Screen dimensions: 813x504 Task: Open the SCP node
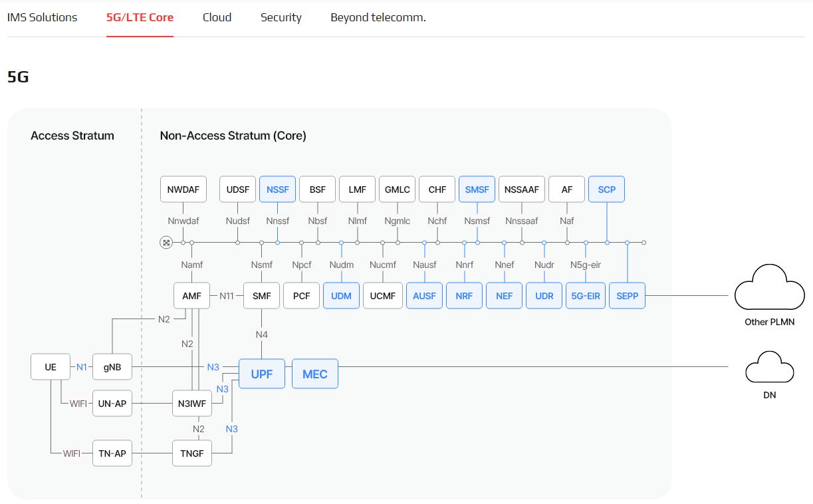pyautogui.click(x=606, y=189)
